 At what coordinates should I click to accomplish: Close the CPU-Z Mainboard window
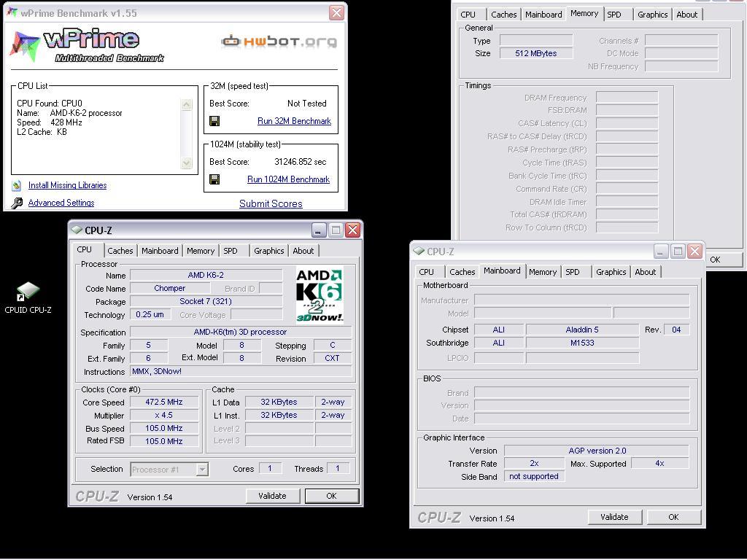694,251
